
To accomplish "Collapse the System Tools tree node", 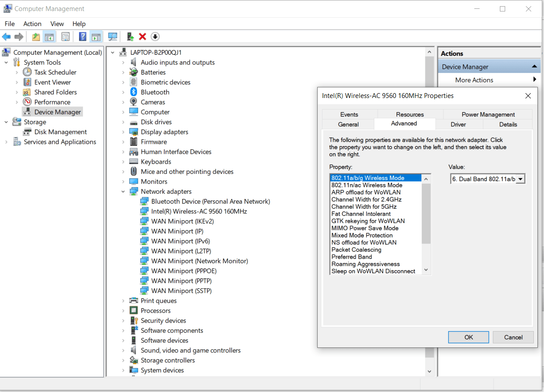I will click(7, 62).
